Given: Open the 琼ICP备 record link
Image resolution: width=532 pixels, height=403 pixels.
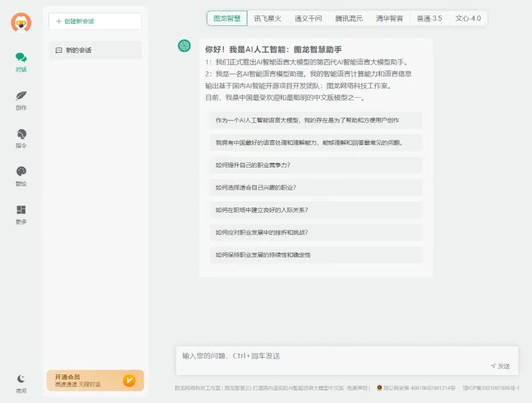Looking at the screenshot, I should pyautogui.click(x=491, y=388).
